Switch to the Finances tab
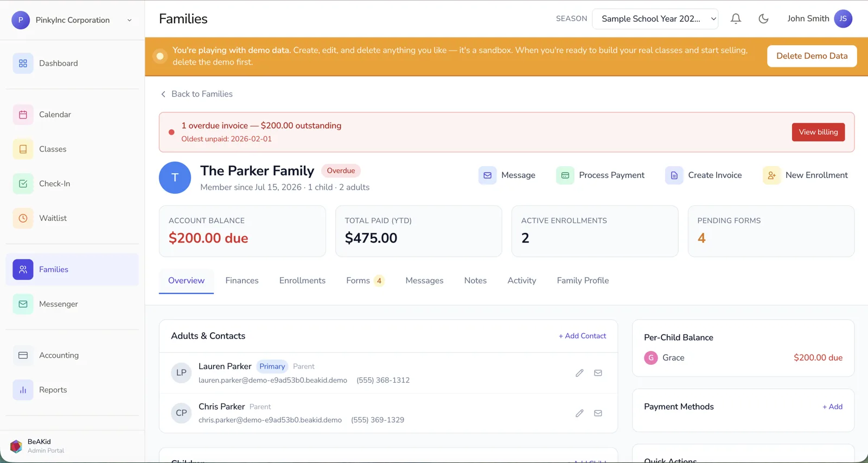 [x=242, y=281]
